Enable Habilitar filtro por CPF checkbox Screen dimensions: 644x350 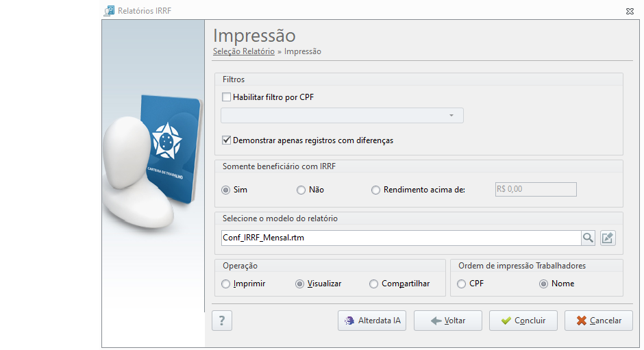(226, 97)
